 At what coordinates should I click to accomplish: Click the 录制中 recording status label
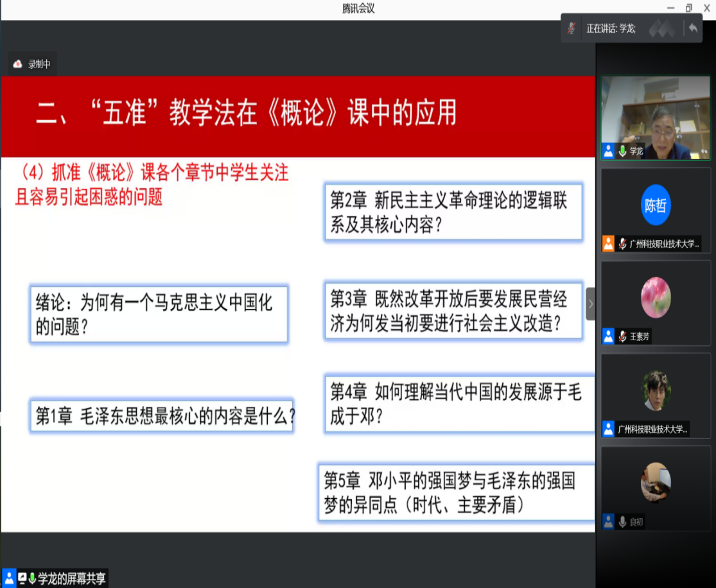click(x=39, y=64)
